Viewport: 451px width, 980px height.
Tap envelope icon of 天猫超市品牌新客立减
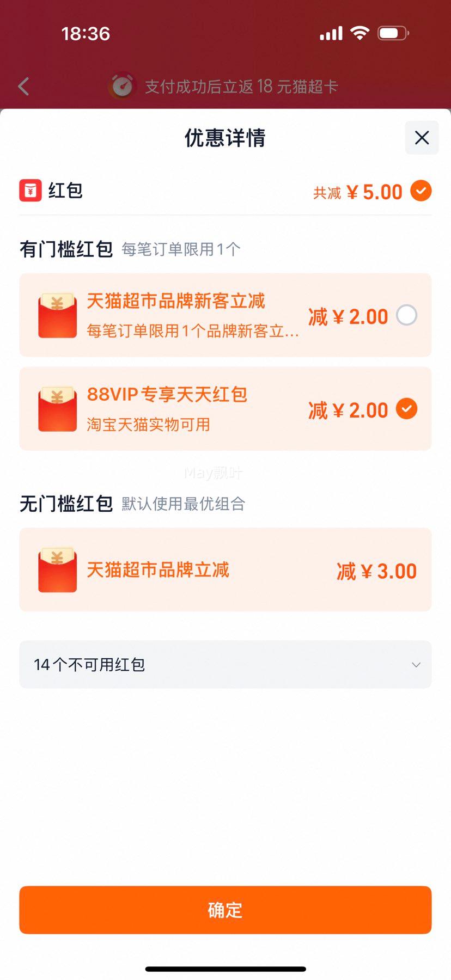click(57, 315)
